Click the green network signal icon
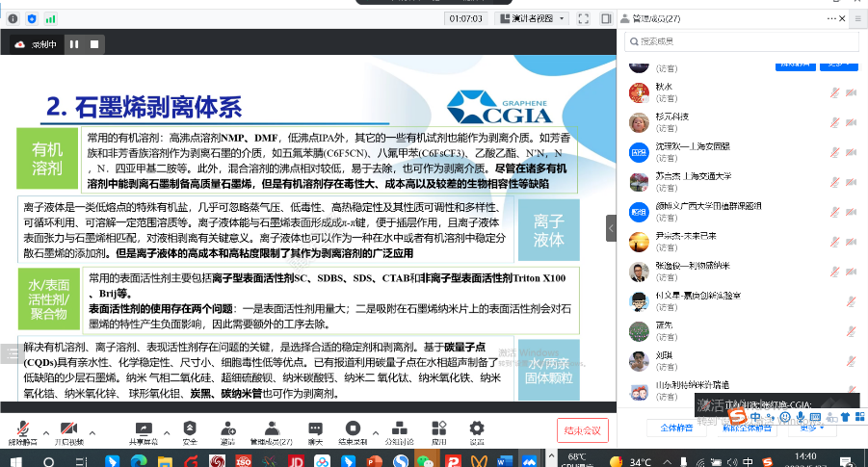 click(50, 19)
